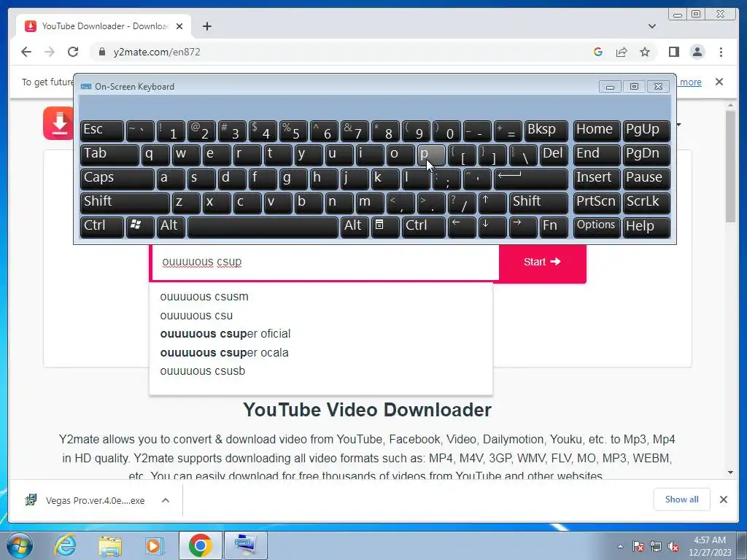Click the up arrow key on keyboard

tap(492, 203)
